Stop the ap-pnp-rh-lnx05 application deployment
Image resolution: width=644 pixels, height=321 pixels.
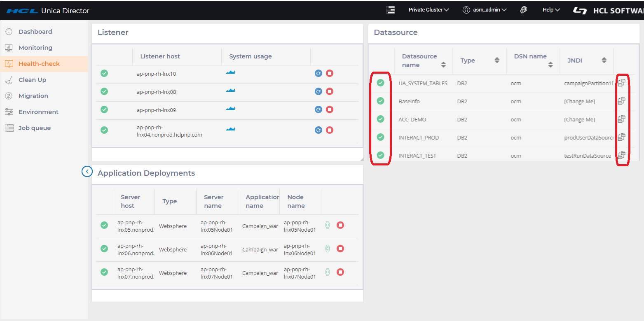(340, 225)
